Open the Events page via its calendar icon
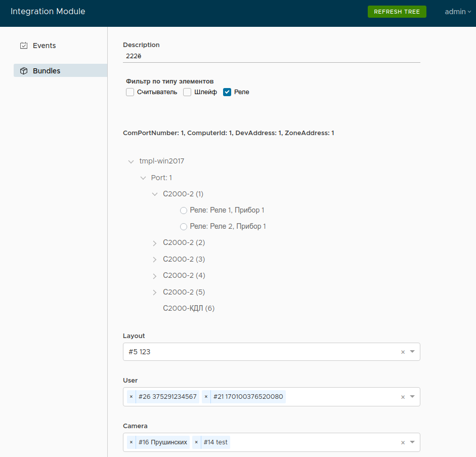The image size is (476, 457). pos(23,46)
